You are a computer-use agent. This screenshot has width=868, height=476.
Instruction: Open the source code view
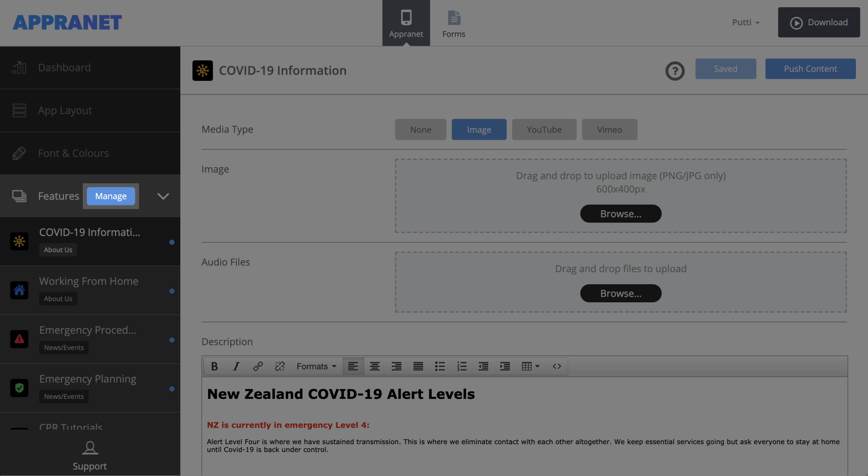click(x=557, y=366)
